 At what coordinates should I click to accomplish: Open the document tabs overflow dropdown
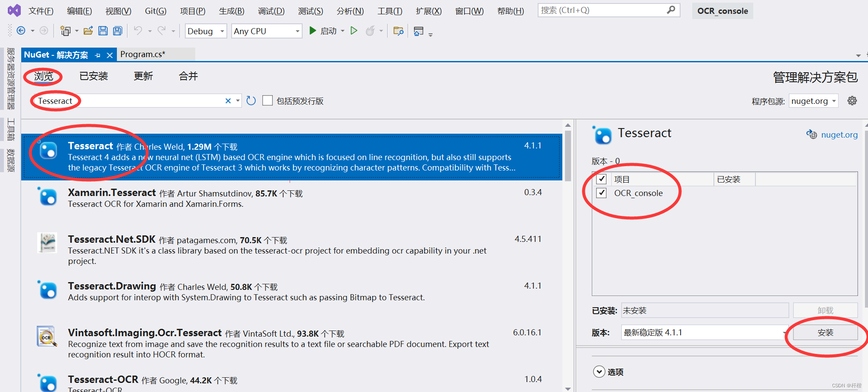(858, 55)
